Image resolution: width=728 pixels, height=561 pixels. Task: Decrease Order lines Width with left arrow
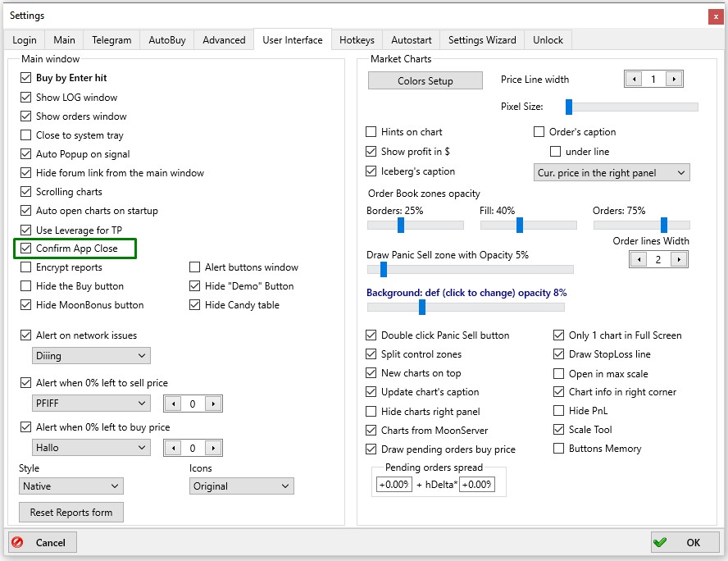click(639, 260)
